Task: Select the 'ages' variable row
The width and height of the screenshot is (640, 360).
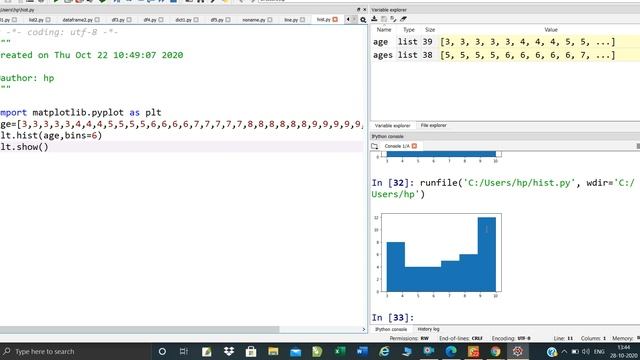Action: coord(505,55)
